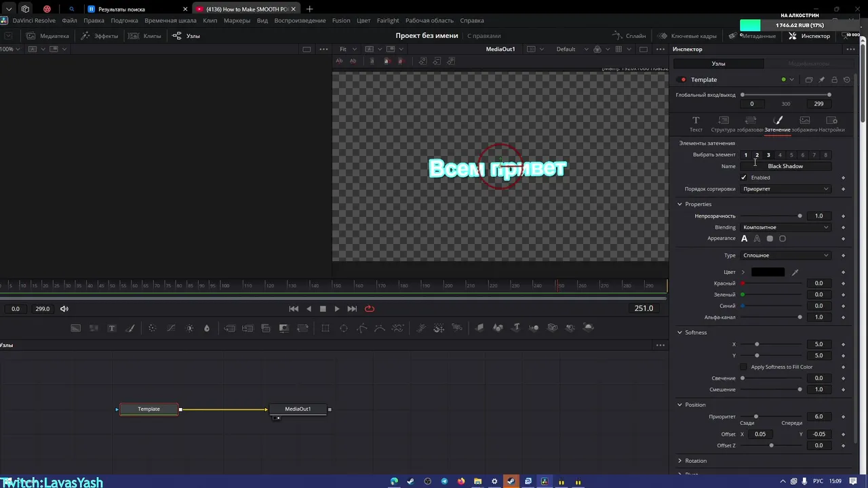Pin the Template node in Inspector
The width and height of the screenshot is (868, 488).
coord(821,80)
